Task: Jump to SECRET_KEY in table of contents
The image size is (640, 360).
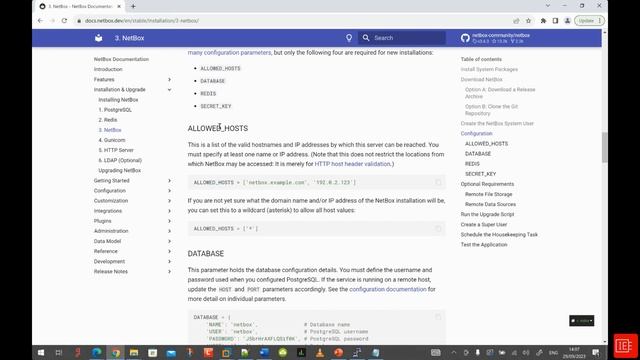Action: click(x=480, y=174)
